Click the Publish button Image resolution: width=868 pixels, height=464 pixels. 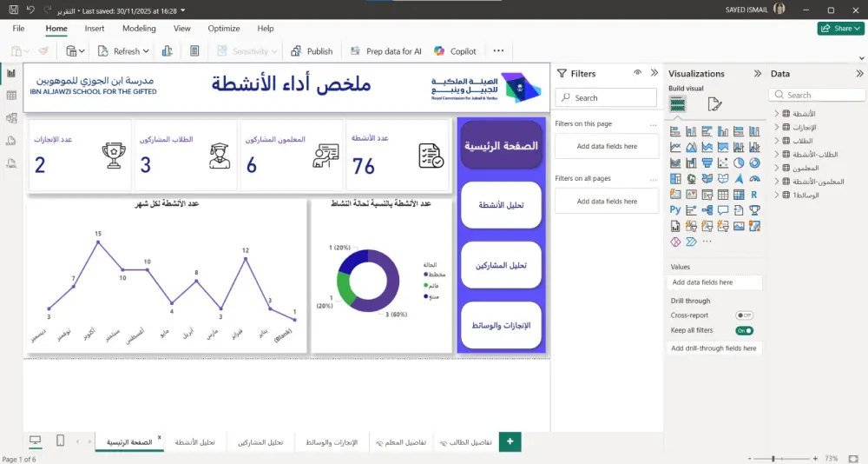pyautogui.click(x=312, y=51)
